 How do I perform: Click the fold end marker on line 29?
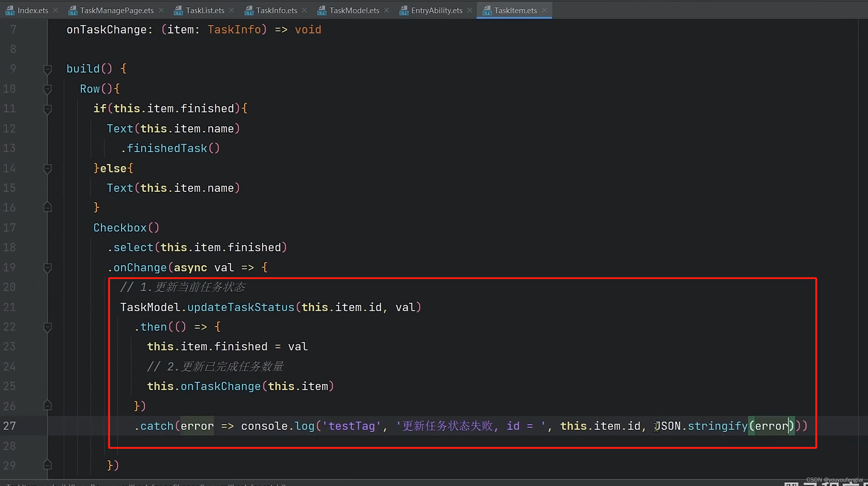(47, 465)
